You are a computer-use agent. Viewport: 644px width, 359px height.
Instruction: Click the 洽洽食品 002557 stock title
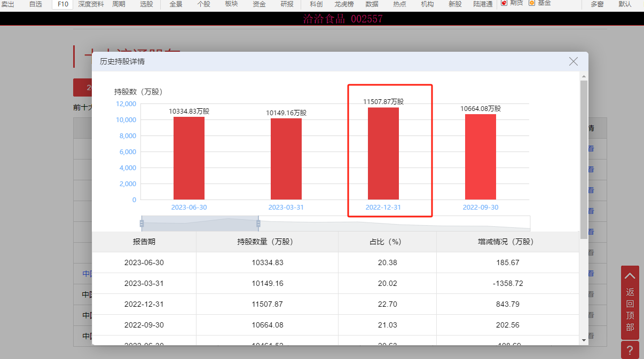click(343, 19)
